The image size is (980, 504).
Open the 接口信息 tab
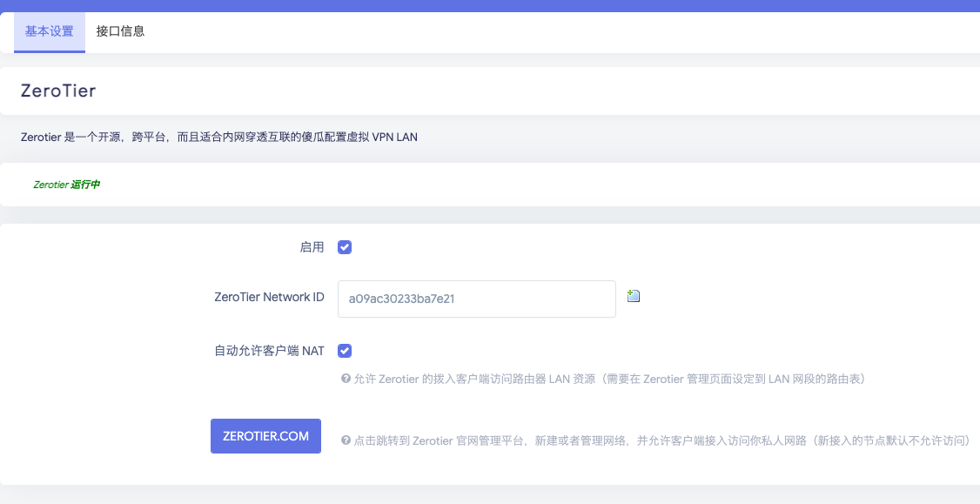coord(120,32)
